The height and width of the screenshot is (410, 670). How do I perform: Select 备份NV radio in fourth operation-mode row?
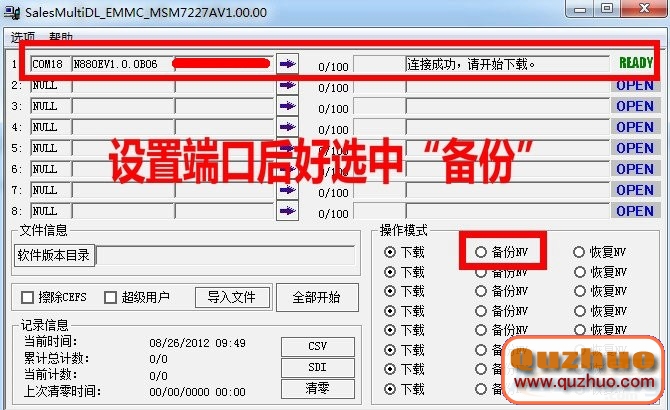click(x=481, y=310)
